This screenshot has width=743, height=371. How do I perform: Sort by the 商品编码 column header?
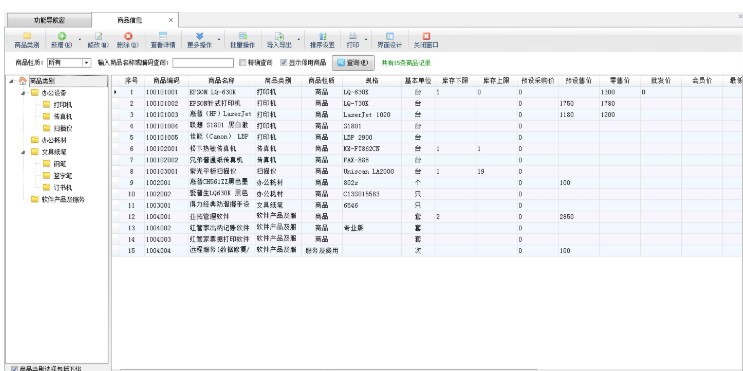(166, 81)
